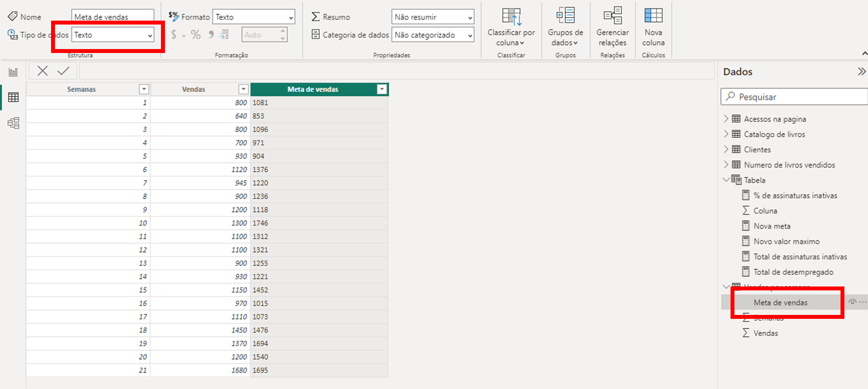Image resolution: width=868 pixels, height=389 pixels.
Task: Open the Tipo de dados dropdown
Action: tap(113, 35)
